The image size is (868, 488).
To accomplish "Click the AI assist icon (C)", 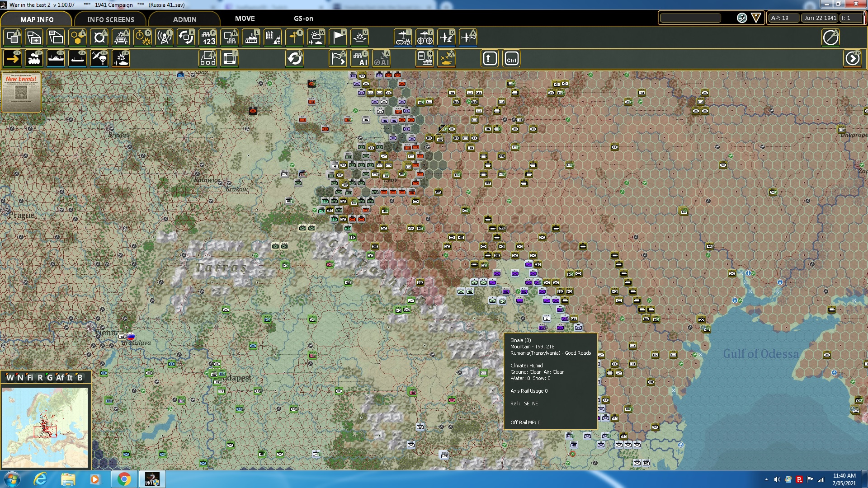I will point(360,59).
